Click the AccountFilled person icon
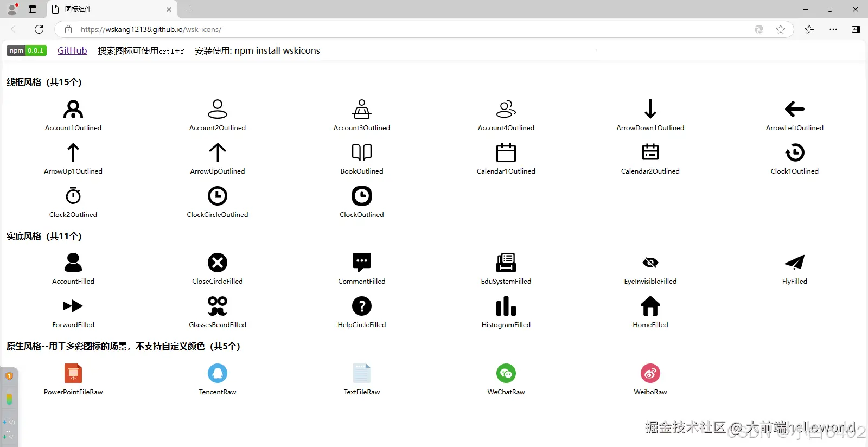The image size is (868, 447). 73,263
